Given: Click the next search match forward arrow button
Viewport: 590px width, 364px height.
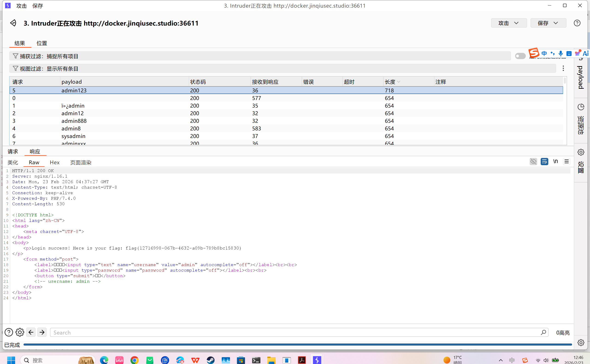Looking at the screenshot, I should 42,332.
